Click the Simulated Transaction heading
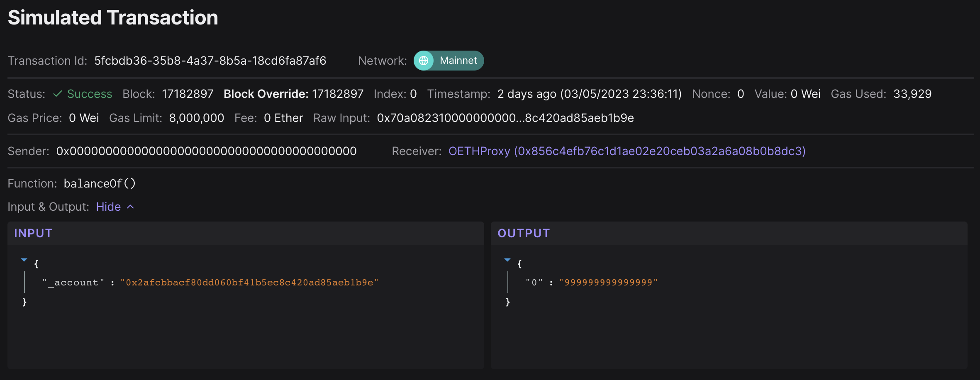This screenshot has height=380, width=980. [113, 17]
